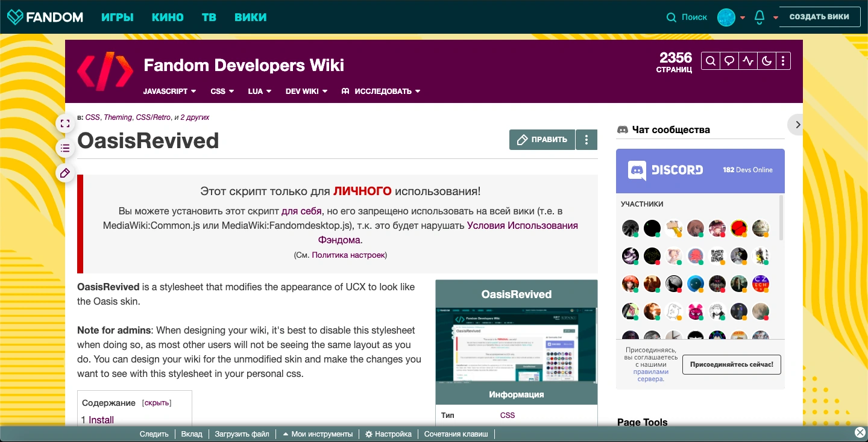This screenshot has height=442, width=868.
Task: Expand content to full width
Action: point(65,123)
